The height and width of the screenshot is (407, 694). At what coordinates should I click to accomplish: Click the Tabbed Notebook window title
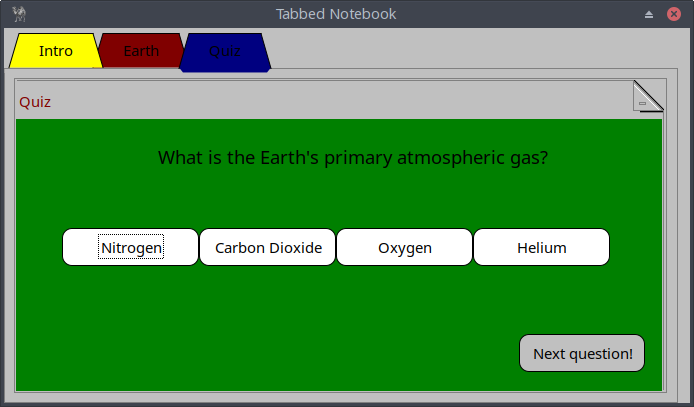coord(336,14)
